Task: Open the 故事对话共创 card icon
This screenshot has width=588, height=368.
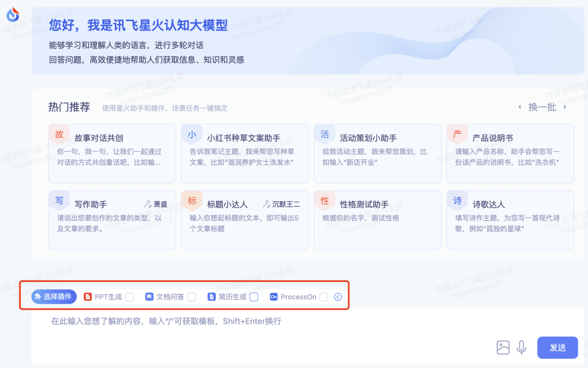Action: coord(59,135)
